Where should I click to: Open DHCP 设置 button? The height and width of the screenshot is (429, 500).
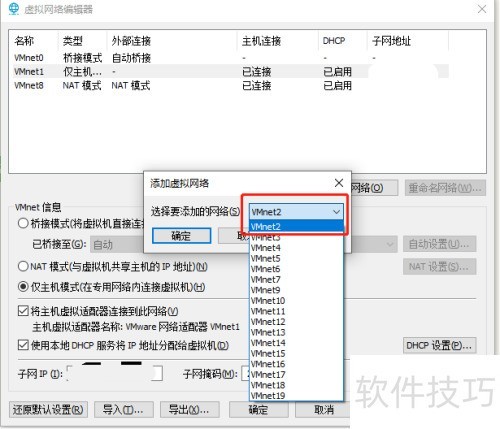click(439, 346)
